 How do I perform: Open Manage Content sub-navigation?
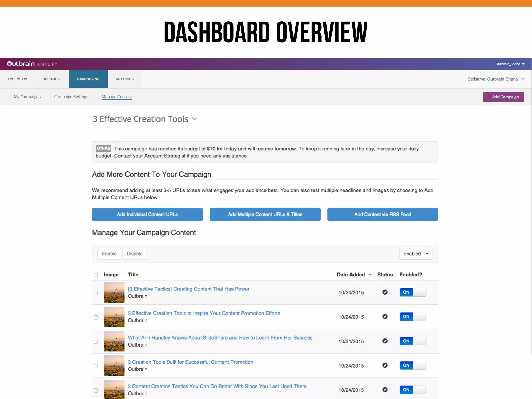[117, 97]
